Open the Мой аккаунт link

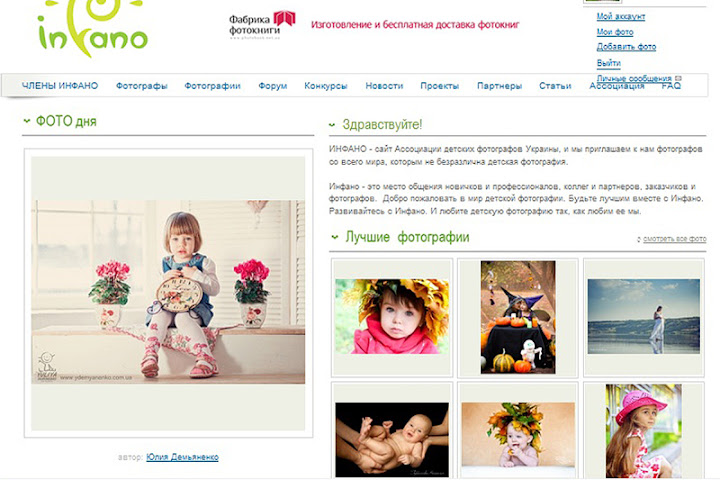[621, 17]
